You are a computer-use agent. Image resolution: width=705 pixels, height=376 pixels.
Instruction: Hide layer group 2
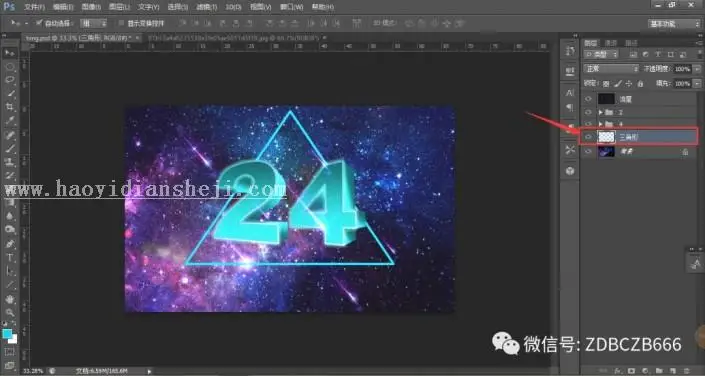click(x=588, y=112)
